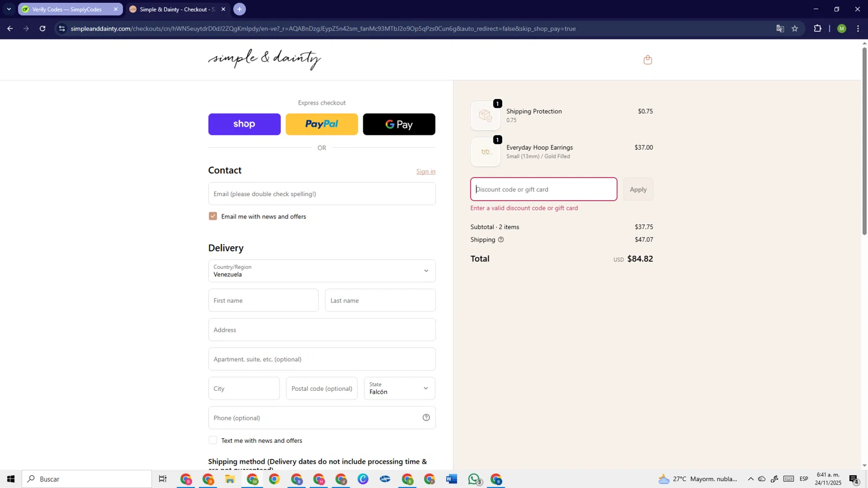This screenshot has width=868, height=488.
Task: Uncheck Email me with news and offers
Action: (x=213, y=216)
